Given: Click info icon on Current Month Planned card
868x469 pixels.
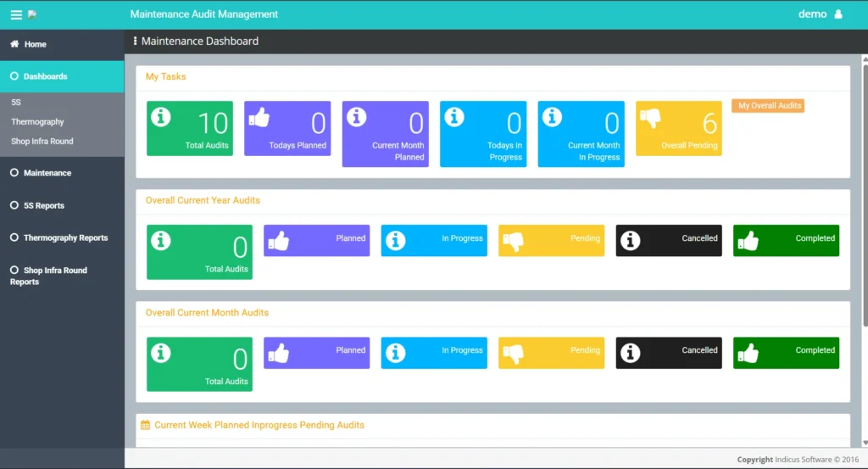Looking at the screenshot, I should (357, 117).
